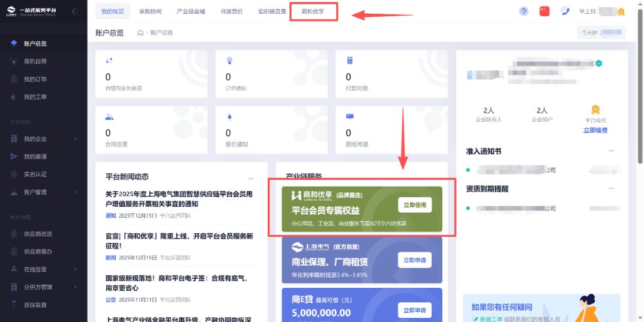The height and width of the screenshot is (322, 644).
Task: Click the help question mark icon
Action: 524,11
